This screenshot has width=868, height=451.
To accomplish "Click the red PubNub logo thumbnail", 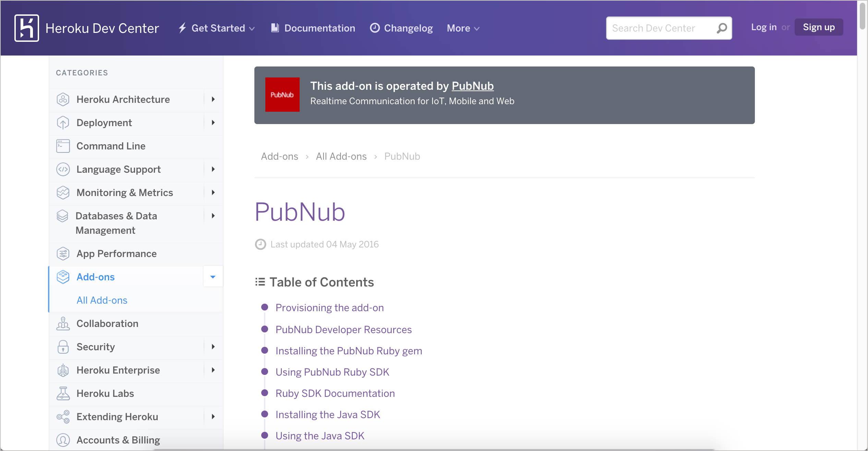I will pyautogui.click(x=282, y=95).
